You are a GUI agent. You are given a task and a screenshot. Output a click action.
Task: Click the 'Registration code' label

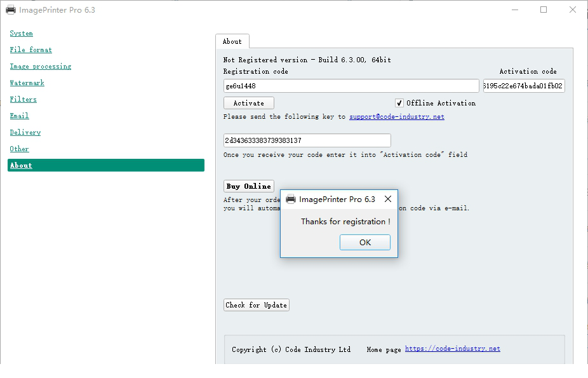point(256,71)
